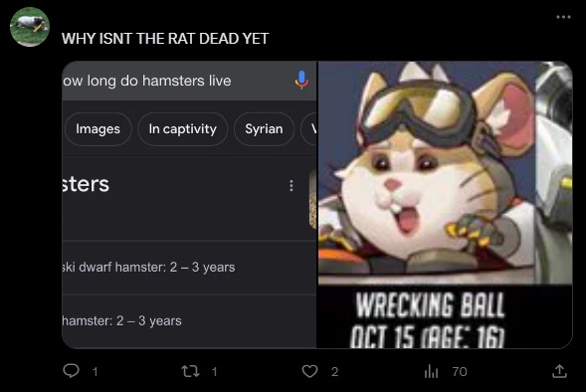Open the tweet's three-dot more menu
Viewport: 586px width, 392px height.
(563, 17)
